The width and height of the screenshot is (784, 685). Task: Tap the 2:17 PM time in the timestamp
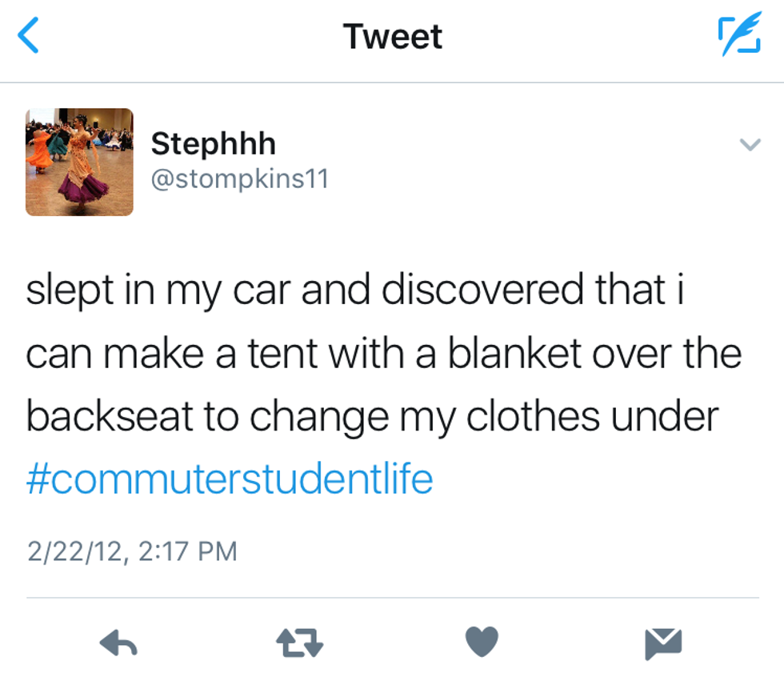tap(188, 551)
